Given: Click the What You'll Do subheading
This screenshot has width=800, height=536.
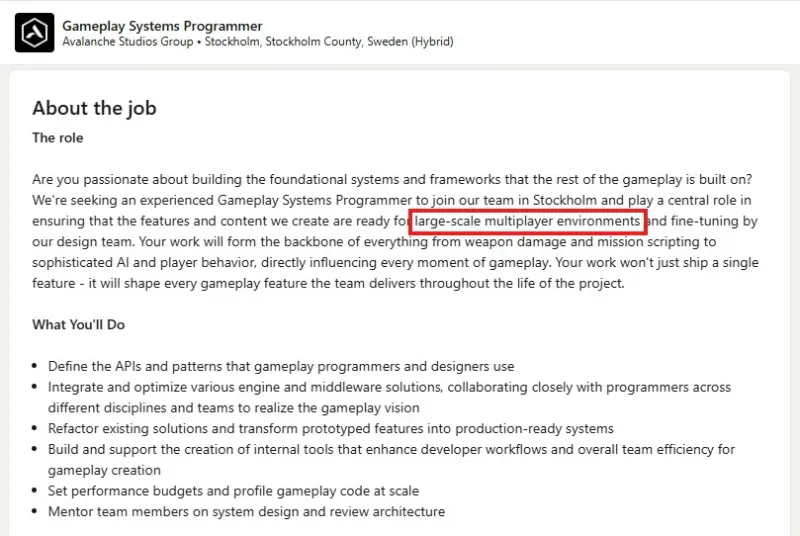Looking at the screenshot, I should (x=79, y=325).
